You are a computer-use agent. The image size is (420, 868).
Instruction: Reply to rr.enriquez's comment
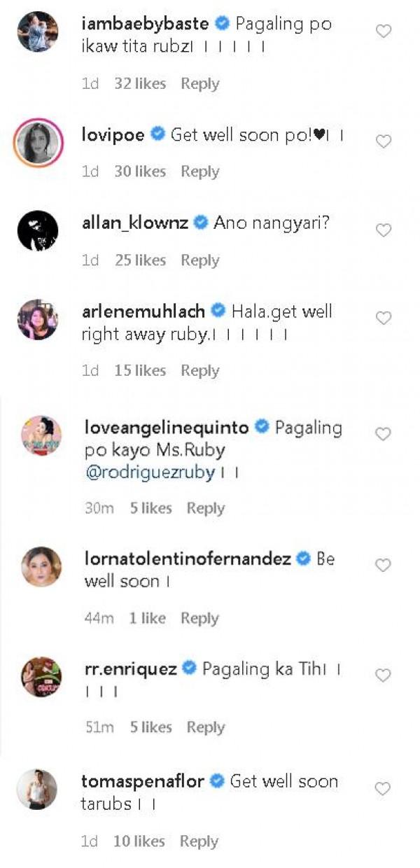click(x=205, y=728)
